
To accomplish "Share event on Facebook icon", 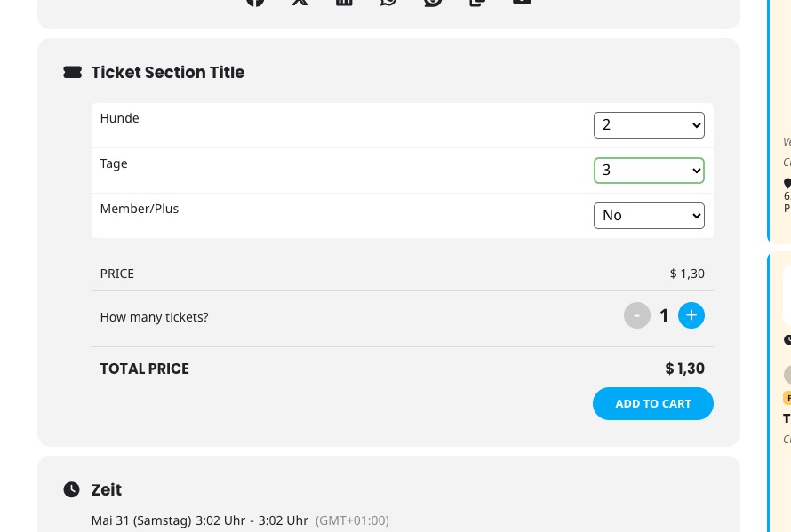I will pos(255,2).
